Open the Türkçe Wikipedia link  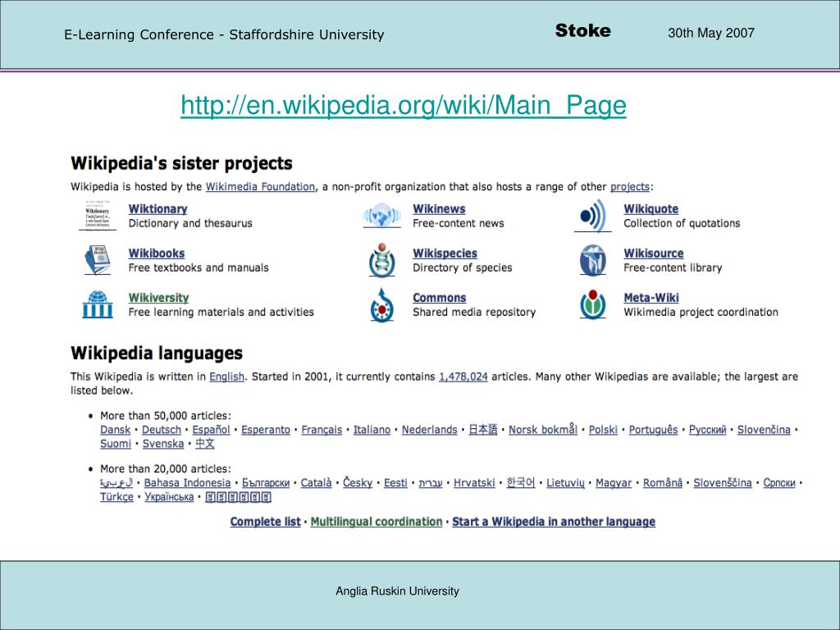point(116,496)
